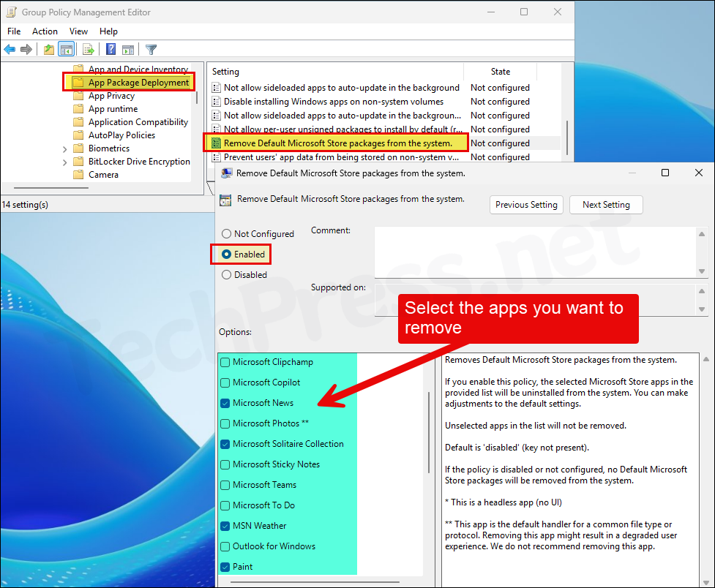Open the View menu
Viewport: 715px width, 588px height.
78,31
